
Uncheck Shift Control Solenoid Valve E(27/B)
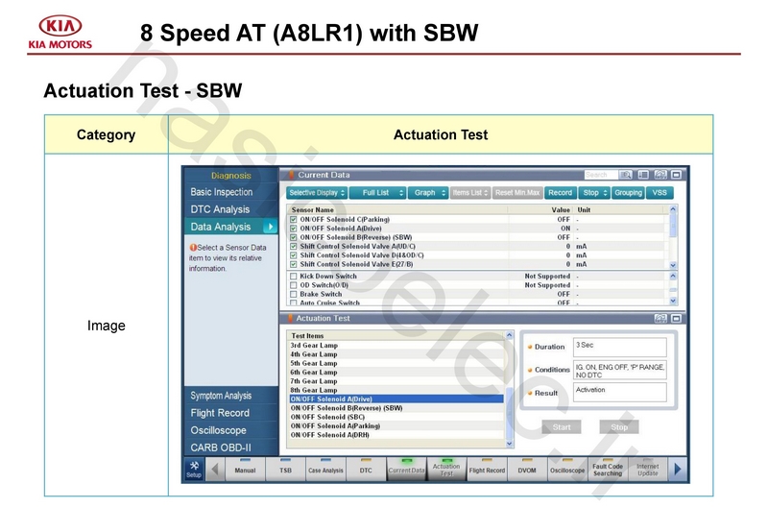(x=294, y=264)
